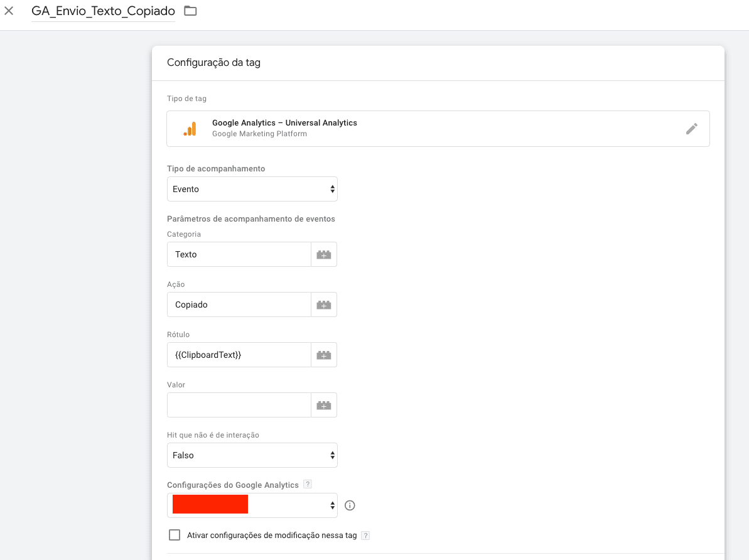The width and height of the screenshot is (749, 560).
Task: Click the empty Valor input field
Action: (239, 405)
